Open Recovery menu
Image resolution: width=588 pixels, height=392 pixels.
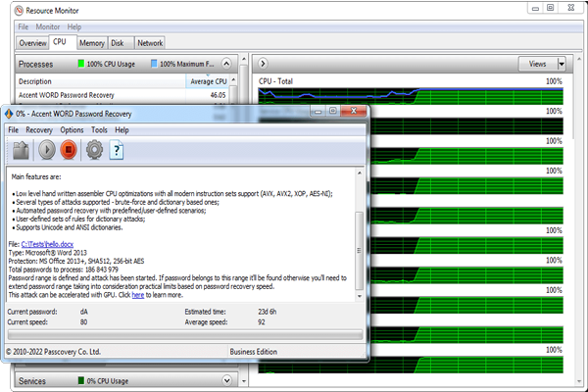[39, 130]
